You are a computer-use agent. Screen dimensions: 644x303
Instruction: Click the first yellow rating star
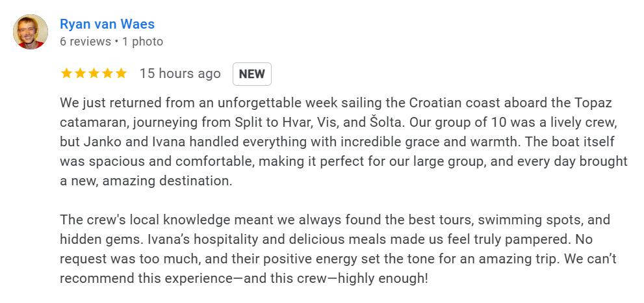pos(66,73)
